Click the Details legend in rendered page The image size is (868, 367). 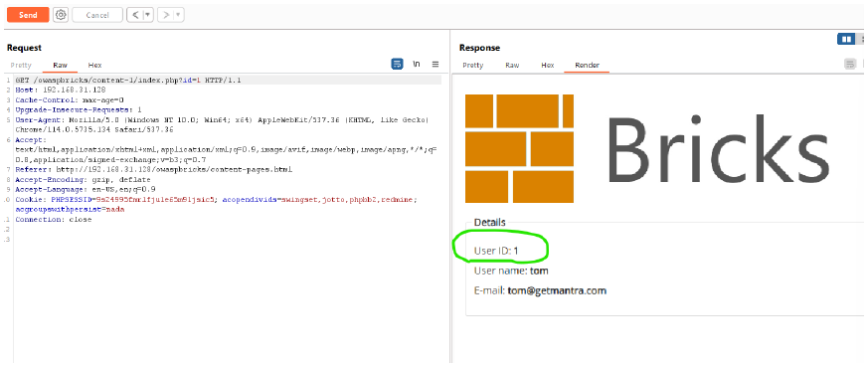[x=489, y=223]
